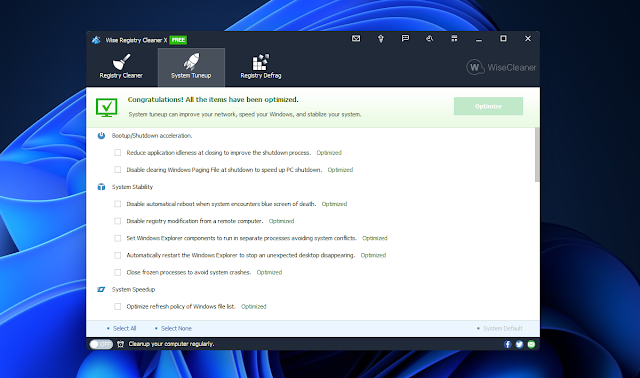This screenshot has width=640, height=378.
Task: Maximize the Wise Registry Cleaner window
Action: 503,38
